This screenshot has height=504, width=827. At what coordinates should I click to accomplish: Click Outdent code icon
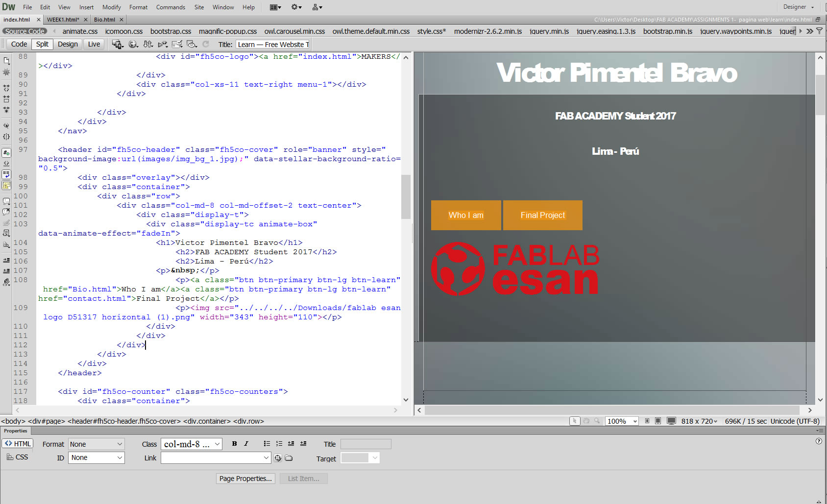pyautogui.click(x=6, y=271)
